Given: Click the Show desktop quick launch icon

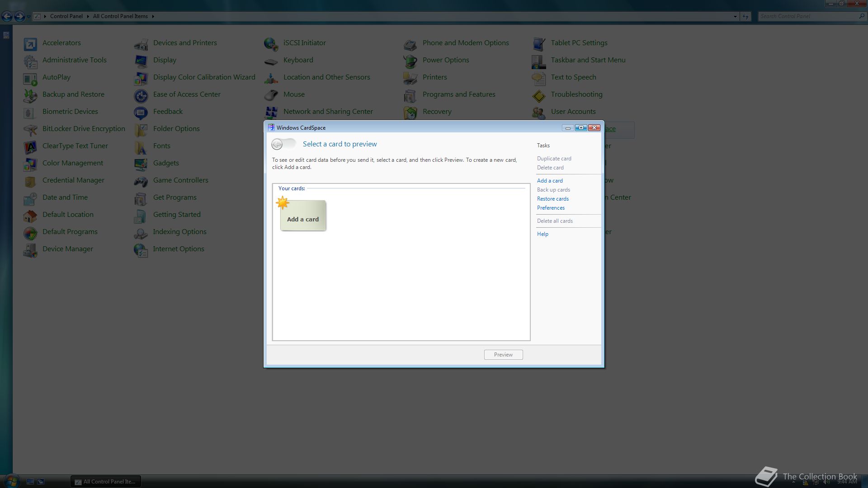Looking at the screenshot, I should (x=30, y=482).
